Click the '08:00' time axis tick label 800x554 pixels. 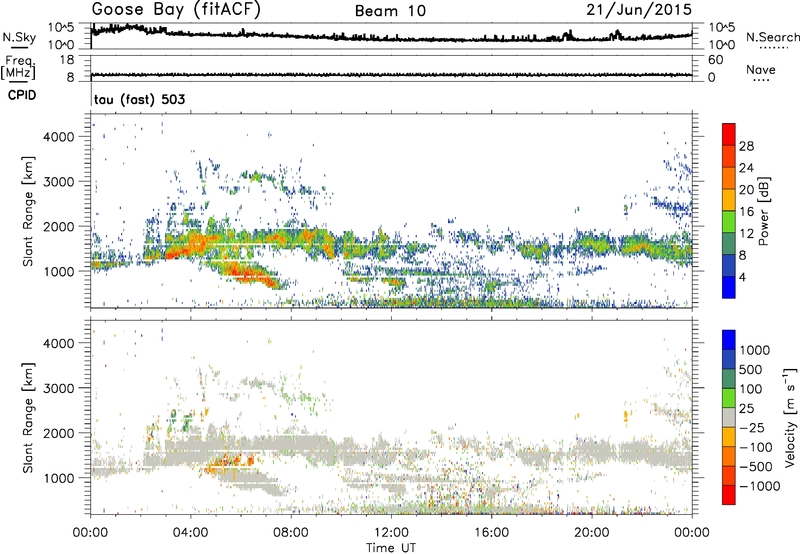pyautogui.click(x=291, y=533)
